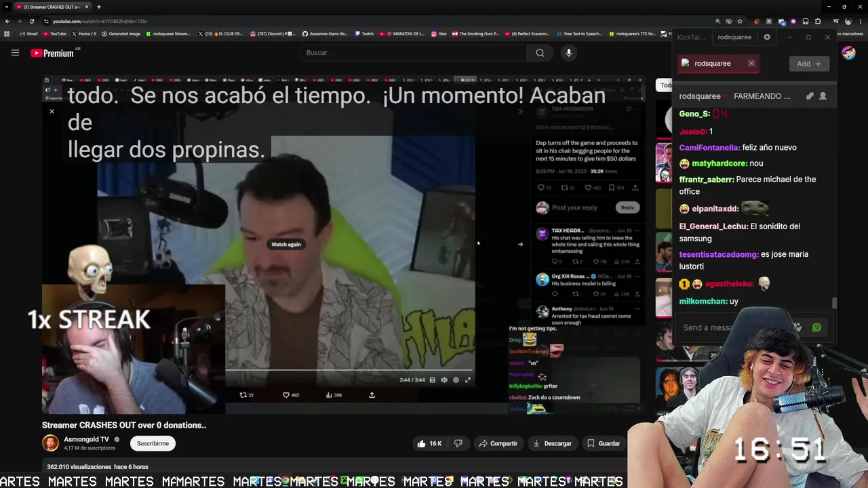
Task: Open the Asmongold TV channel avatar
Action: tap(50, 443)
